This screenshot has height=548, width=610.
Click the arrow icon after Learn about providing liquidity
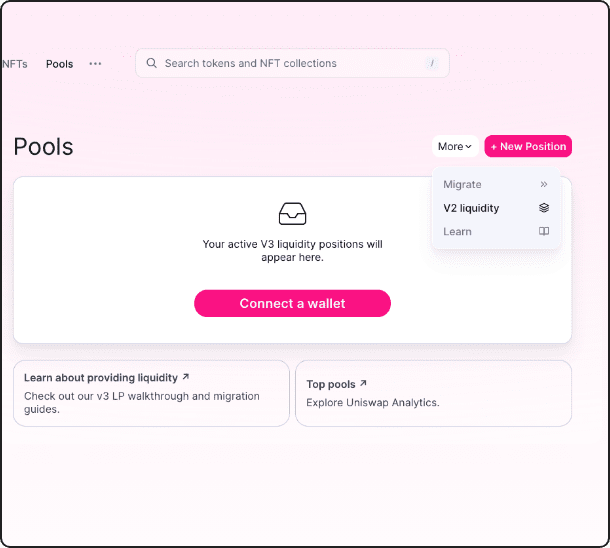[x=185, y=378]
